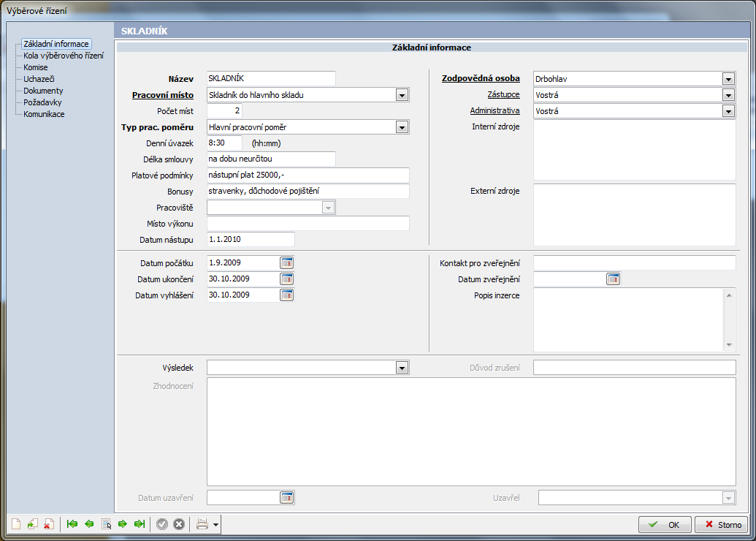
Task: Click the Popis inzerce scrollbar down arrow
Action: coord(729,345)
